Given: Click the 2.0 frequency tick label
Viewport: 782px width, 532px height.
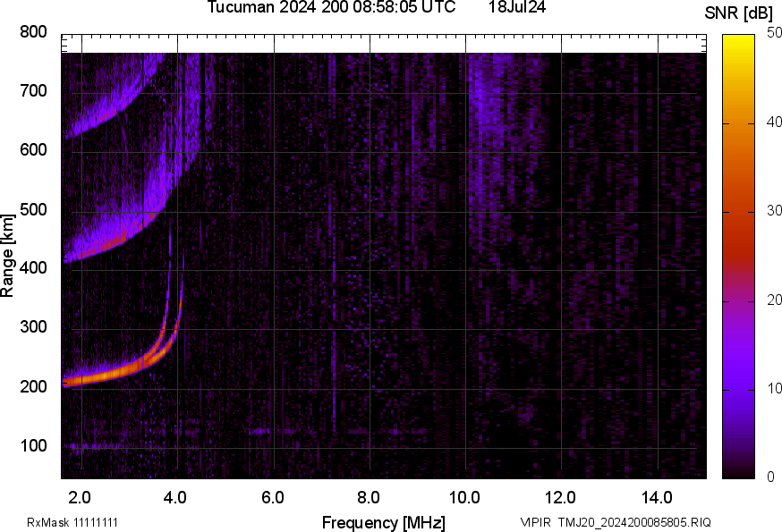Looking at the screenshot, I should coord(80,498).
